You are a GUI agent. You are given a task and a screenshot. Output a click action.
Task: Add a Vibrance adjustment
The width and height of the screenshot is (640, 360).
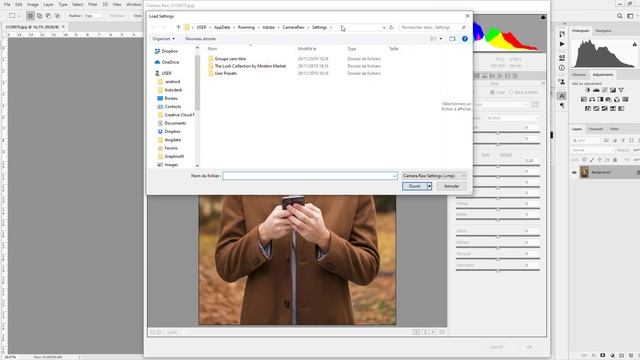[x=621, y=90]
